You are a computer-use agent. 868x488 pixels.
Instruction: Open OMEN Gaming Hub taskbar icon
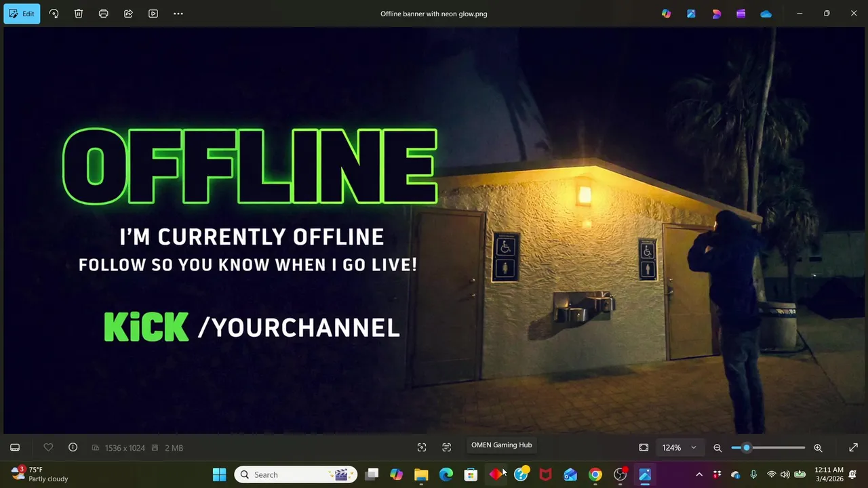pyautogui.click(x=496, y=474)
